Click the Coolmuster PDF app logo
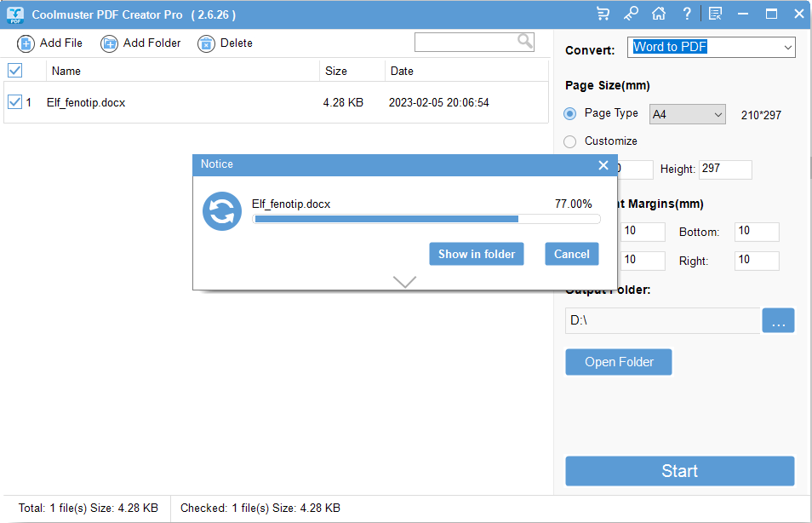Screen dimensions: 812x523 point(15,14)
